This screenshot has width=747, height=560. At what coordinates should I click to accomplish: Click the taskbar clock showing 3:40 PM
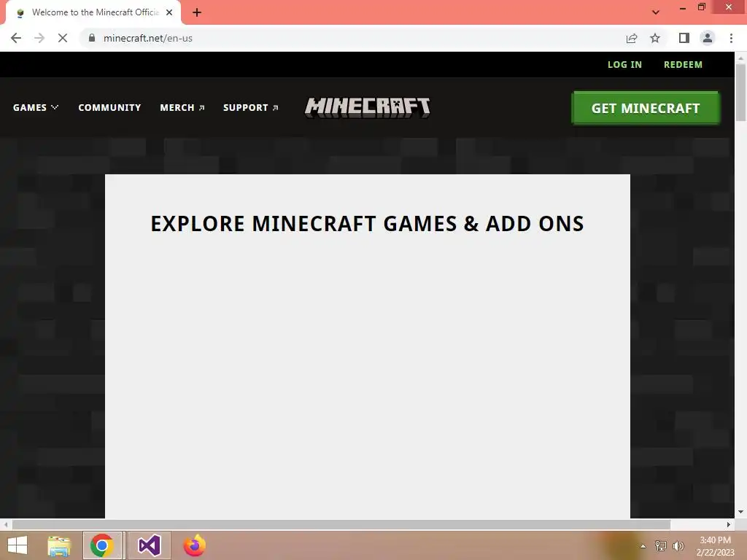tap(715, 546)
